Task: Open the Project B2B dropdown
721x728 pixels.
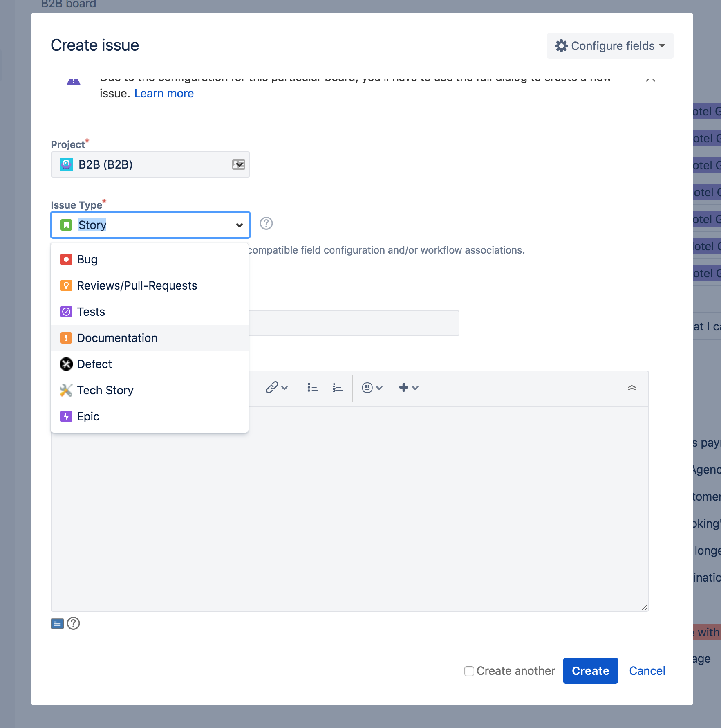Action: tap(150, 164)
